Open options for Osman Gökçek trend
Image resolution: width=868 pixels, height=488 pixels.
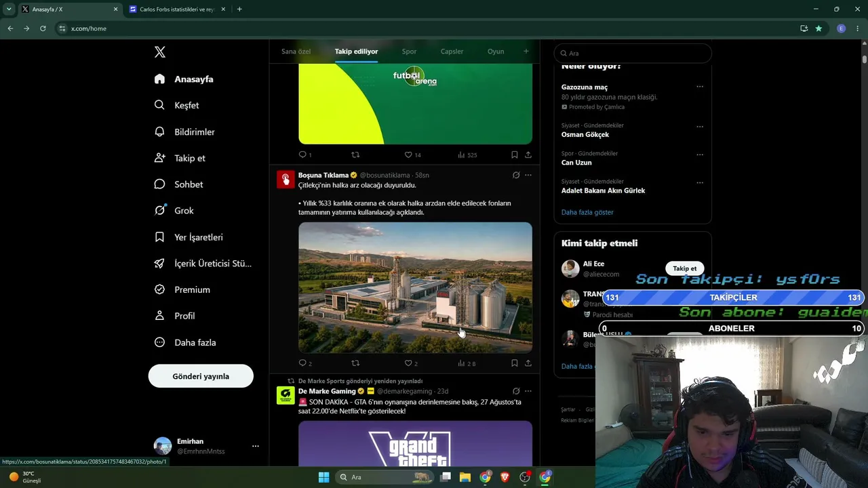pos(700,127)
